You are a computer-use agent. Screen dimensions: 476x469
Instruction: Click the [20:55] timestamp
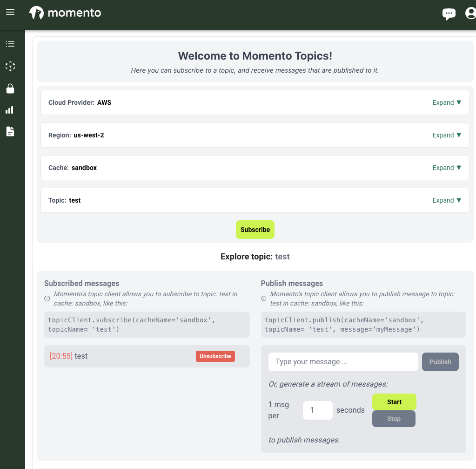(61, 356)
